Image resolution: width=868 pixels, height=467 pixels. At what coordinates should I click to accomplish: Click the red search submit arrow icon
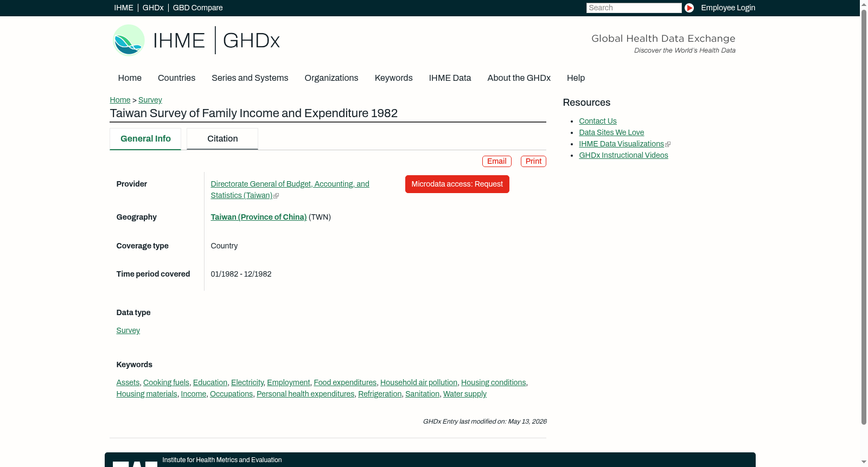[689, 8]
